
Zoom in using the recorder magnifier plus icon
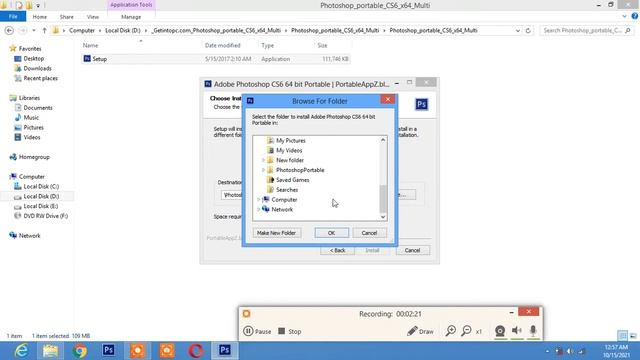tap(451, 331)
